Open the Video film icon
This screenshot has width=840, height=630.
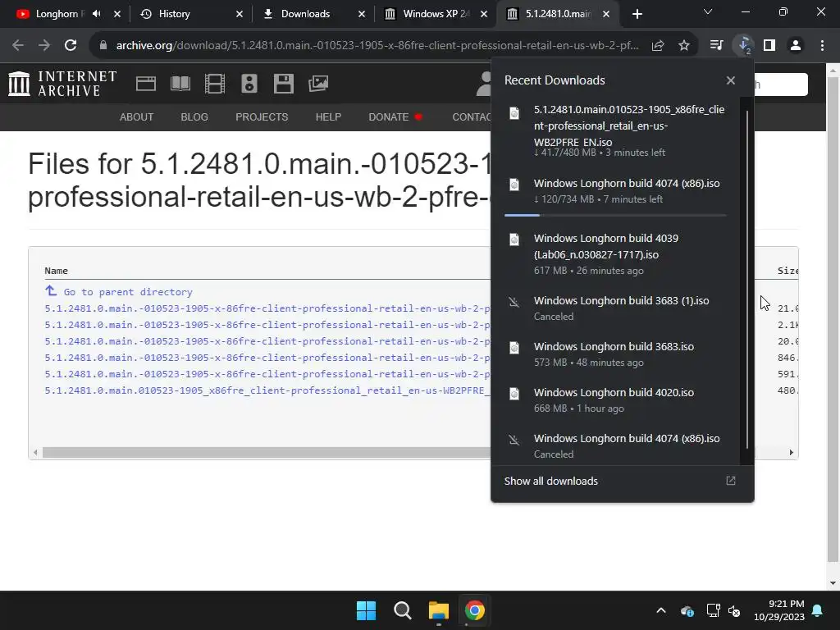coord(215,84)
